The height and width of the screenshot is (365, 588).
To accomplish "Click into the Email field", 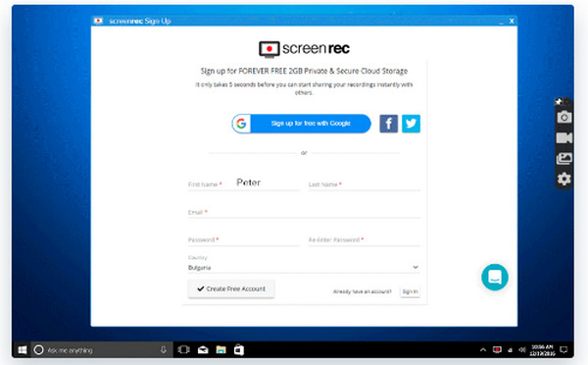I will point(304,212).
